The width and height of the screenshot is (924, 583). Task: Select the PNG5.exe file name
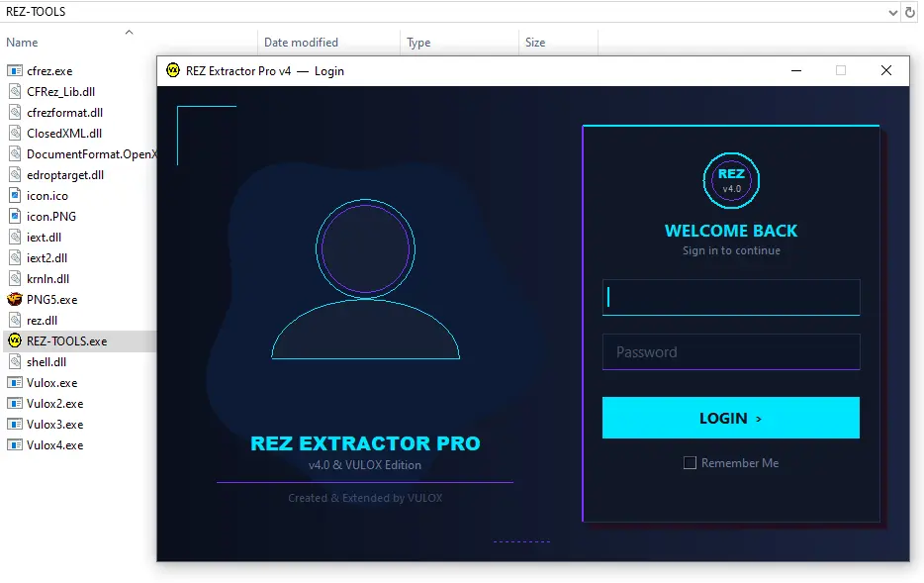pos(51,300)
